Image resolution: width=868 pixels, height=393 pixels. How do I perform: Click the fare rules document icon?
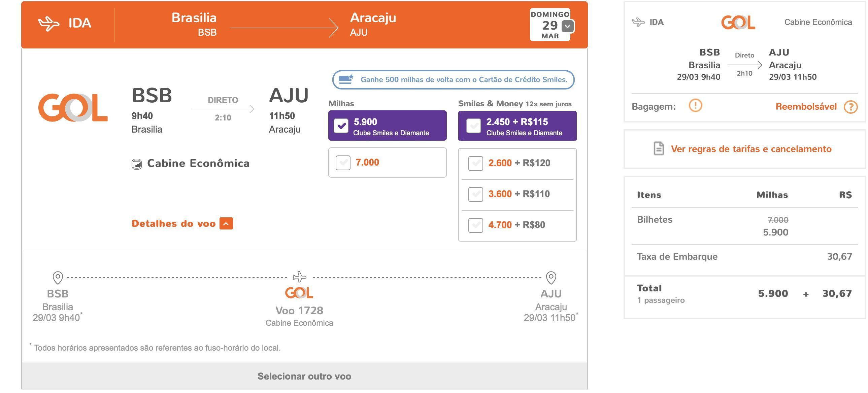pyautogui.click(x=659, y=148)
